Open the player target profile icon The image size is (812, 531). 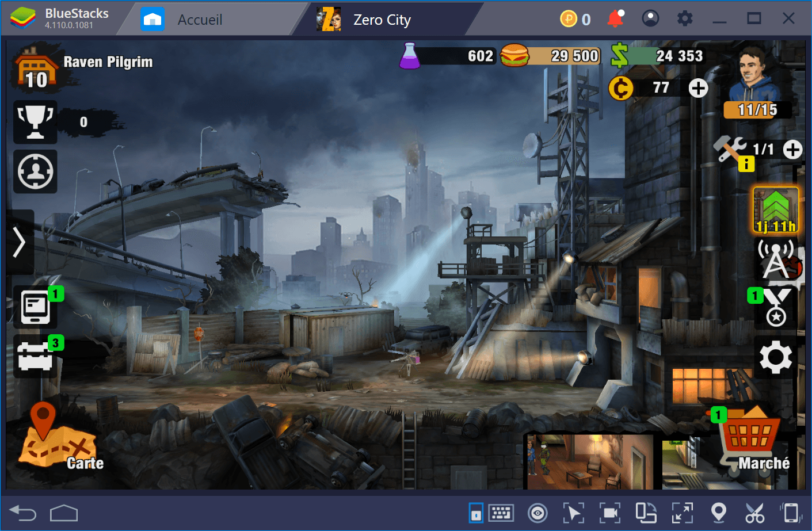(35, 171)
